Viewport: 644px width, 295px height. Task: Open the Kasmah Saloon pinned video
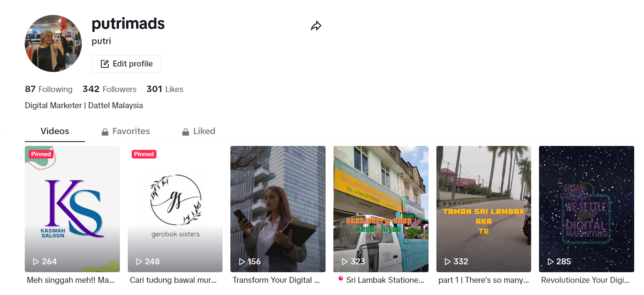click(72, 209)
